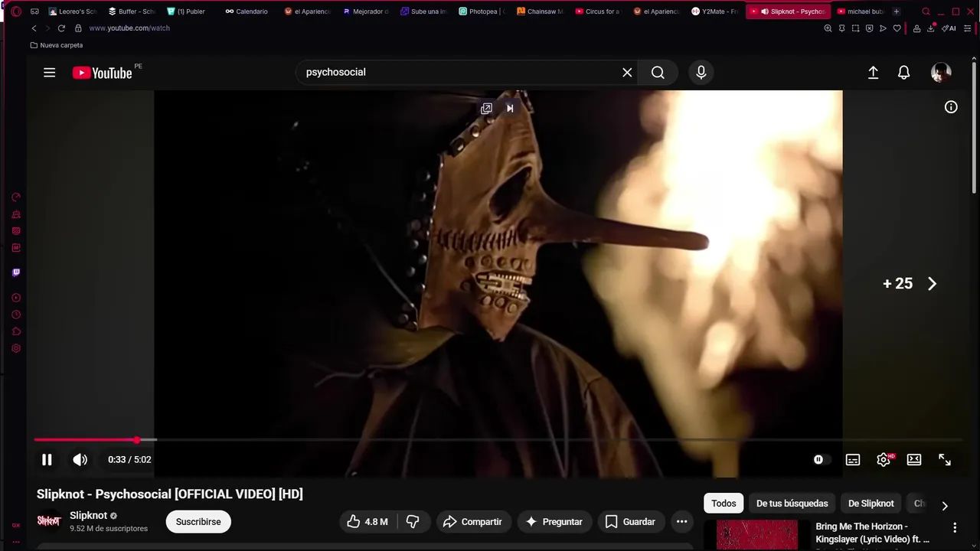The width and height of the screenshot is (980, 551).
Task: Advance with the +25 arrow chevron
Action: [932, 284]
